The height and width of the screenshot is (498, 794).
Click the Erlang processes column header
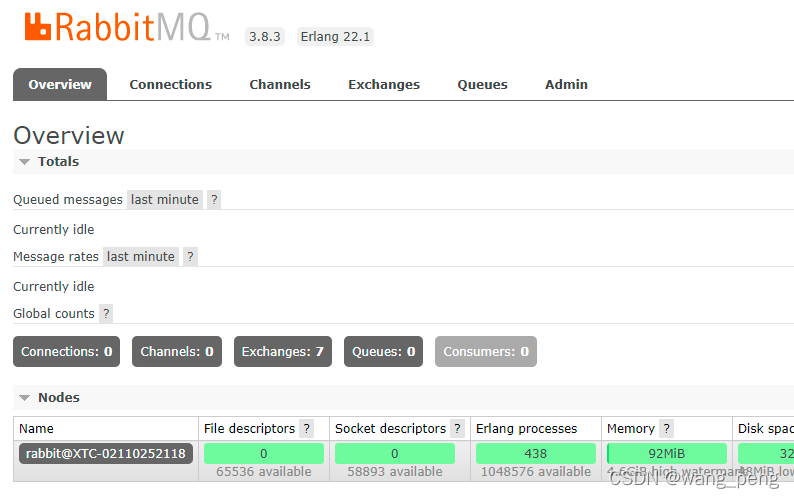[527, 429]
